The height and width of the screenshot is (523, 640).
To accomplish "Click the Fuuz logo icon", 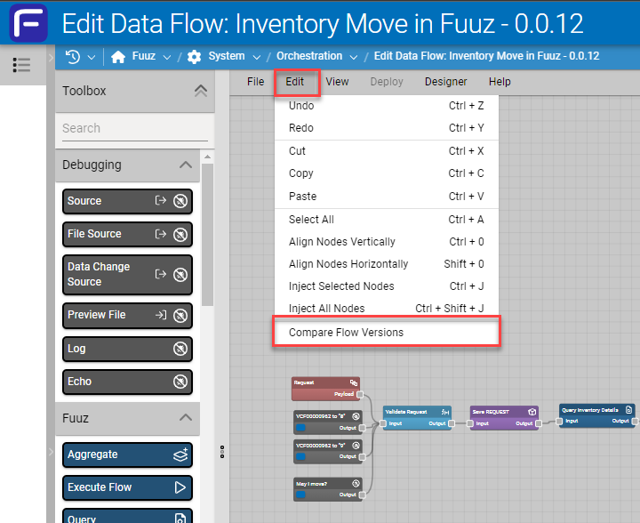I will (29, 22).
